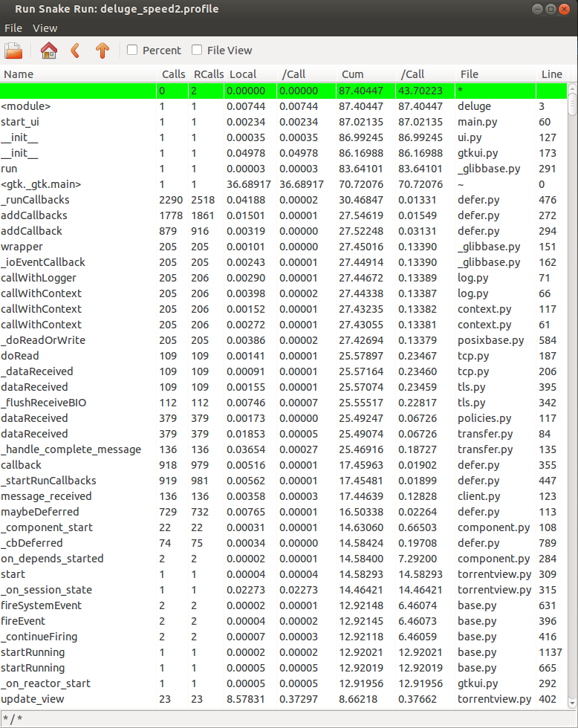The image size is (578, 728).
Task: Sort table by Name column header
Action: (x=19, y=74)
